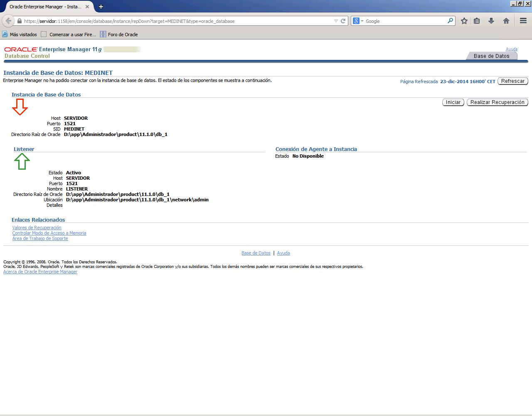
Task: Open the Google search engine selector
Action: point(358,21)
